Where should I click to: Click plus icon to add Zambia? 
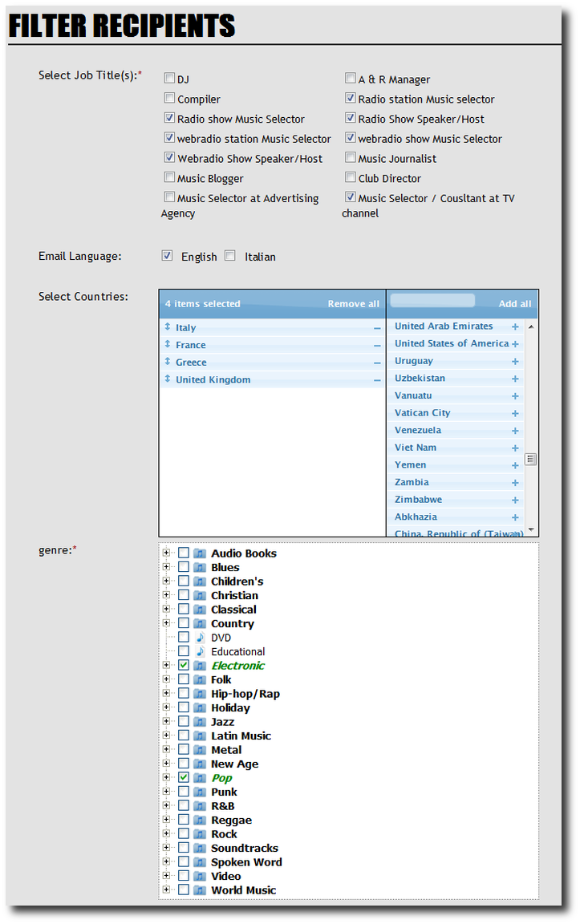pos(515,483)
